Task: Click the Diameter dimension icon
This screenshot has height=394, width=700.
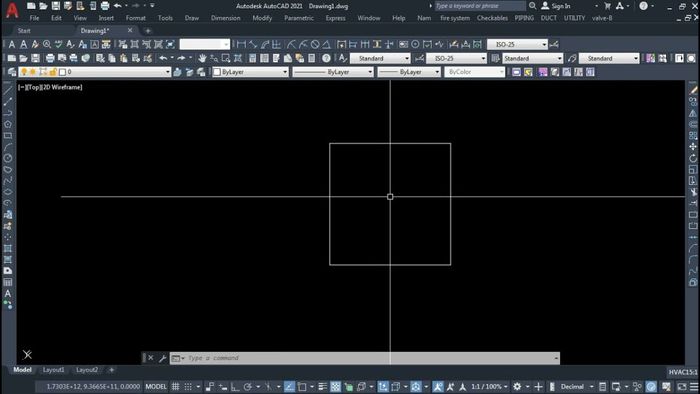Action: tap(315, 44)
